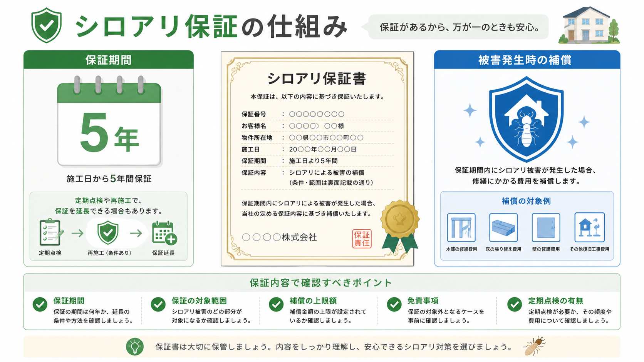Click the ○○○○株式会社 company name
Image resolution: width=644 pixels, height=362 pixels.
point(280,237)
